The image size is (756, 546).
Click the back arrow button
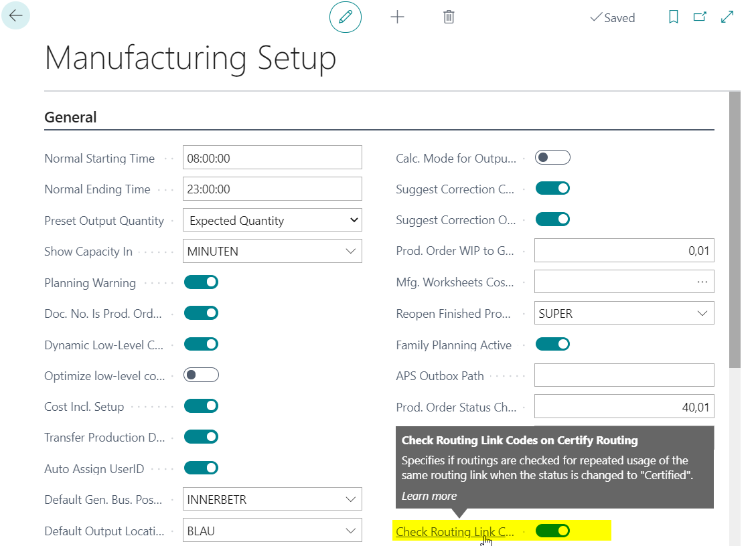pyautogui.click(x=15, y=15)
